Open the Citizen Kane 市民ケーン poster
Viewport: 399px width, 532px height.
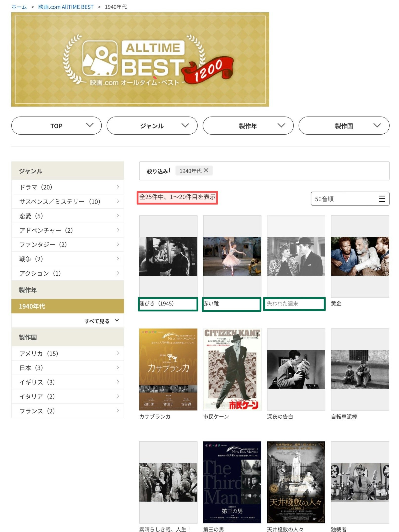click(x=232, y=369)
